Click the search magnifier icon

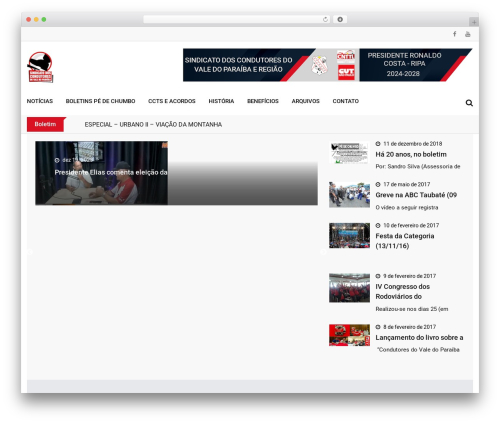tap(469, 103)
